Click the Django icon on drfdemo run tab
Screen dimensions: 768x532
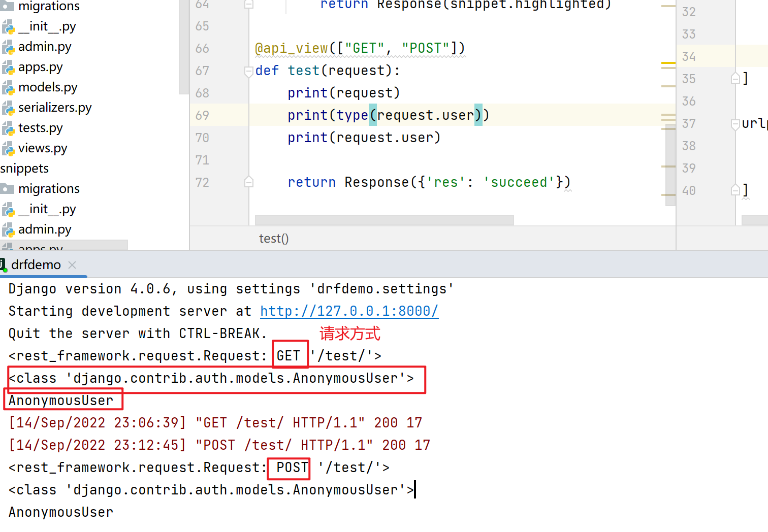pyautogui.click(x=3, y=264)
